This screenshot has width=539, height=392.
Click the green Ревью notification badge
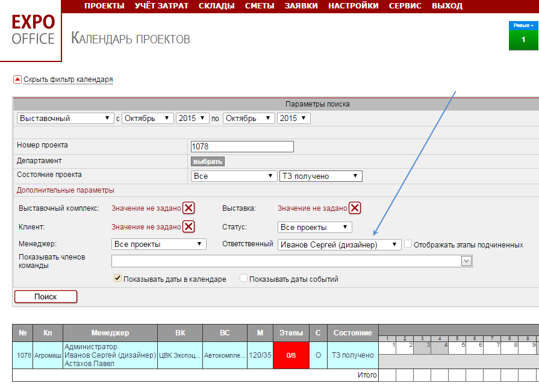point(523,36)
